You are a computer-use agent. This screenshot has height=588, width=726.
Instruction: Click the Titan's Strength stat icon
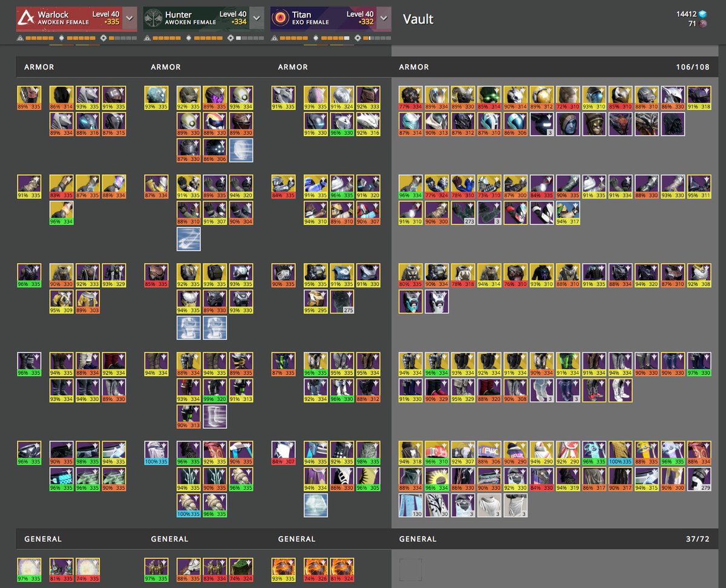[358, 38]
